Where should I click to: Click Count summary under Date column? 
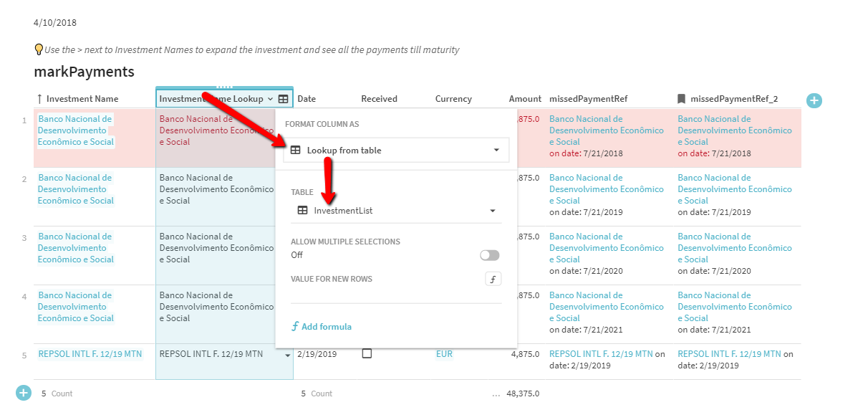(317, 393)
